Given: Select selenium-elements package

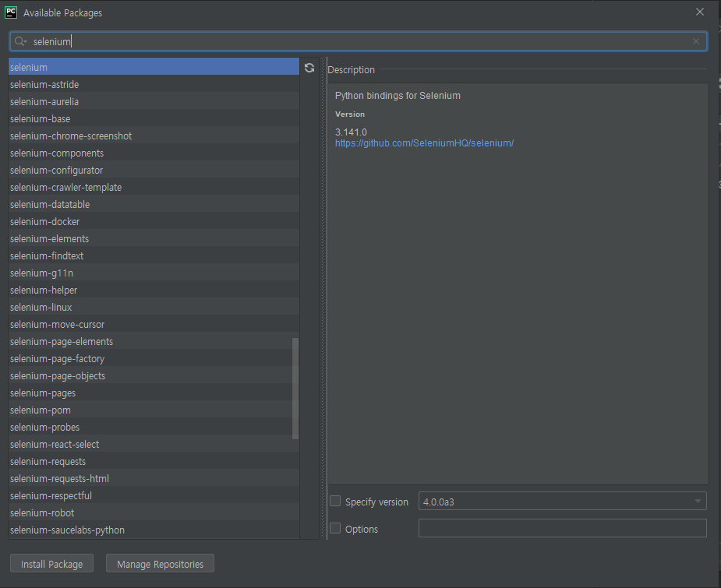Looking at the screenshot, I should click(x=154, y=239).
